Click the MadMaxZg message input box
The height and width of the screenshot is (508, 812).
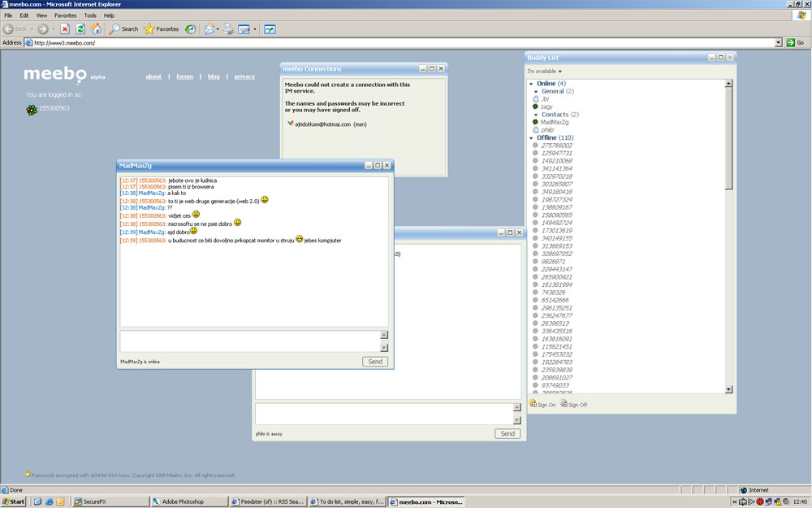[x=248, y=341]
